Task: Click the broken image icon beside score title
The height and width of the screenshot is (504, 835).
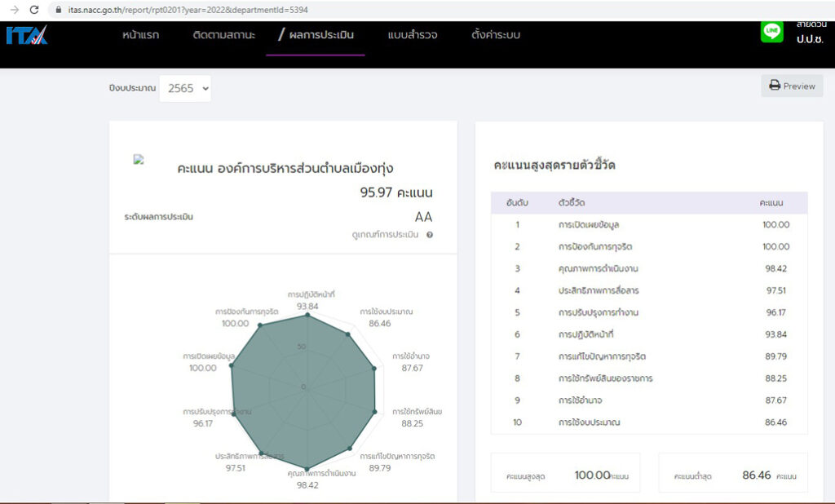Action: (139, 161)
